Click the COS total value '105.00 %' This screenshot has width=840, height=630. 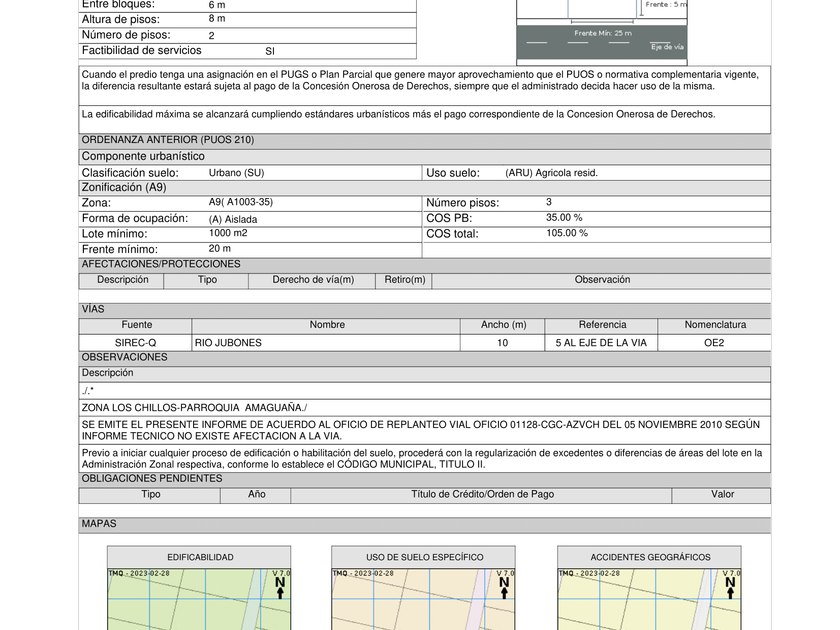click(x=567, y=233)
